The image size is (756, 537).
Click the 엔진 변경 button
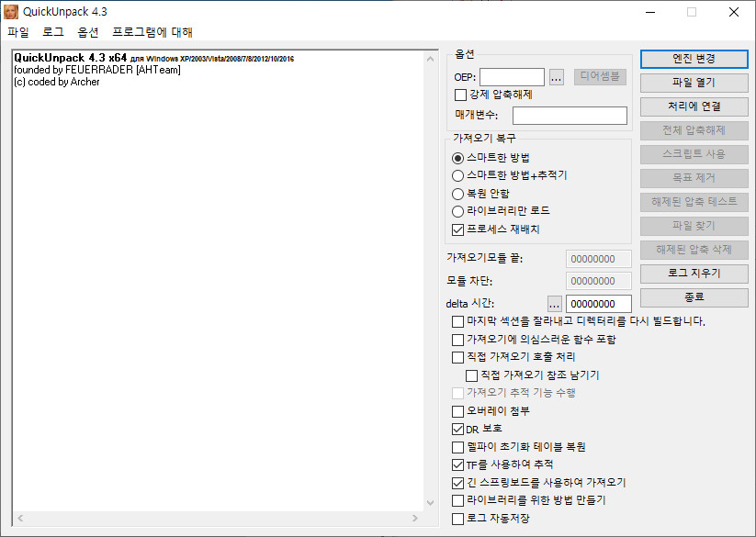pyautogui.click(x=694, y=59)
